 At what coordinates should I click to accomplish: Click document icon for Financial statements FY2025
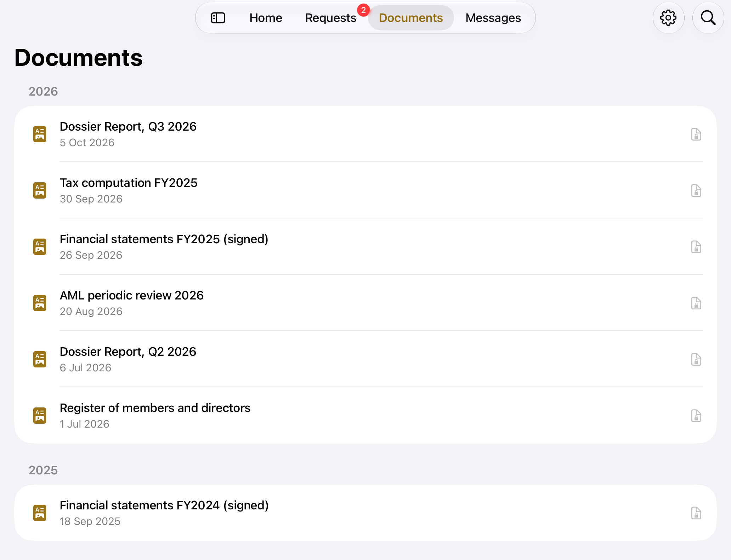tap(40, 247)
